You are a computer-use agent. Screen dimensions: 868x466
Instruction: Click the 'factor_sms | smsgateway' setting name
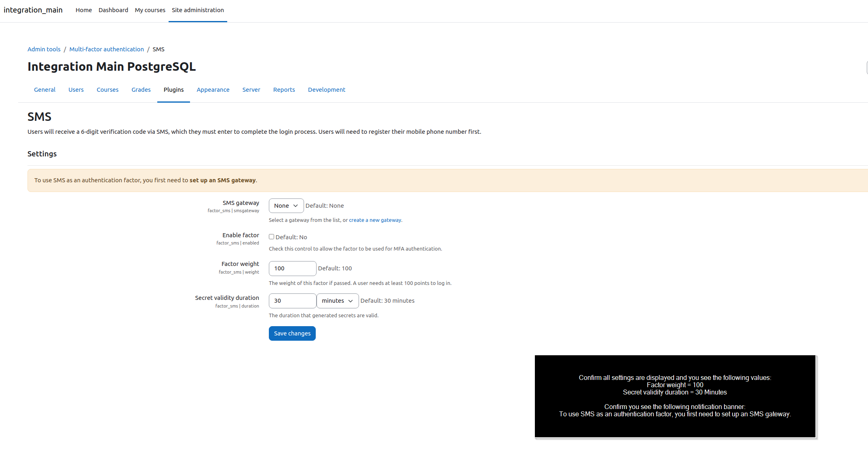point(233,211)
